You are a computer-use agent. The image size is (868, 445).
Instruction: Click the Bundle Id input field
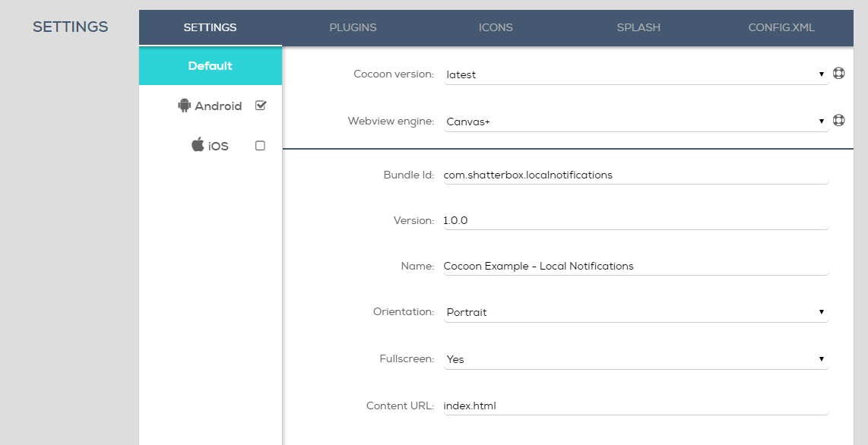(635, 175)
